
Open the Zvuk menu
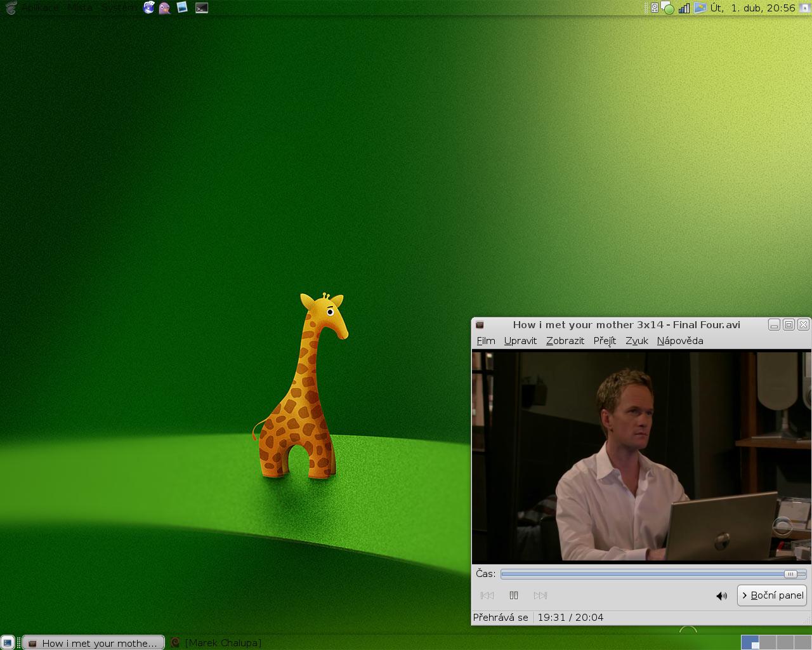pos(637,341)
